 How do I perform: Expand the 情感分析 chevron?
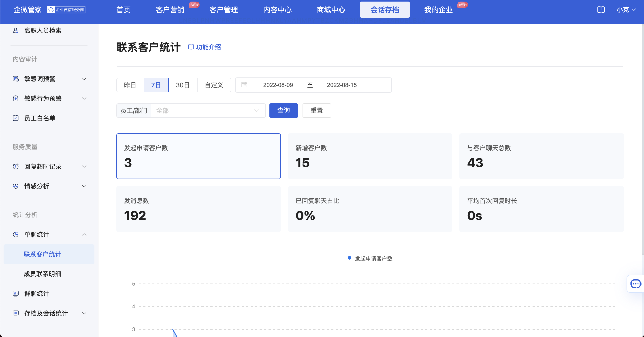(x=84, y=186)
